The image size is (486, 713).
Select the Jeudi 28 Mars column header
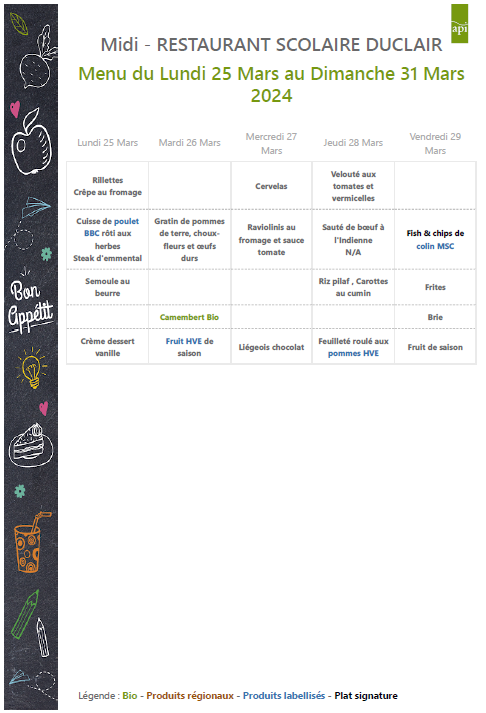(353, 143)
